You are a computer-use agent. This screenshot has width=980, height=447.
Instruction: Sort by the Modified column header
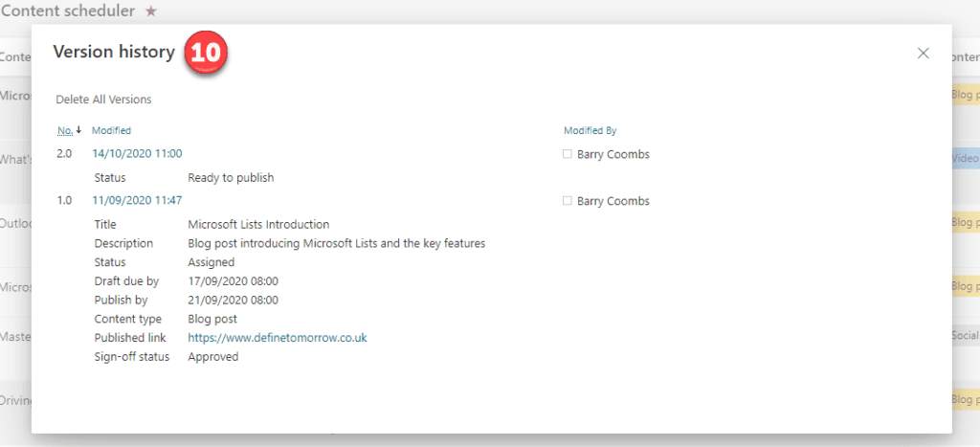coord(111,131)
